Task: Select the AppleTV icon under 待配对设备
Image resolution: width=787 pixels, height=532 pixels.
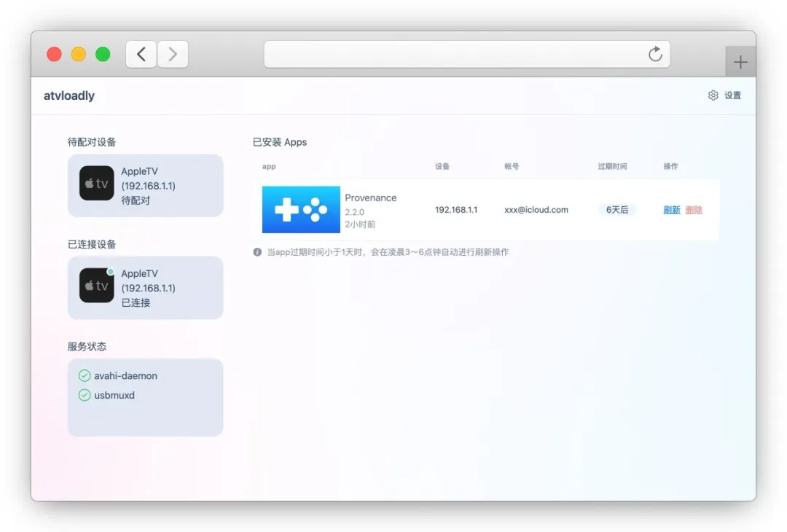Action: (96, 183)
